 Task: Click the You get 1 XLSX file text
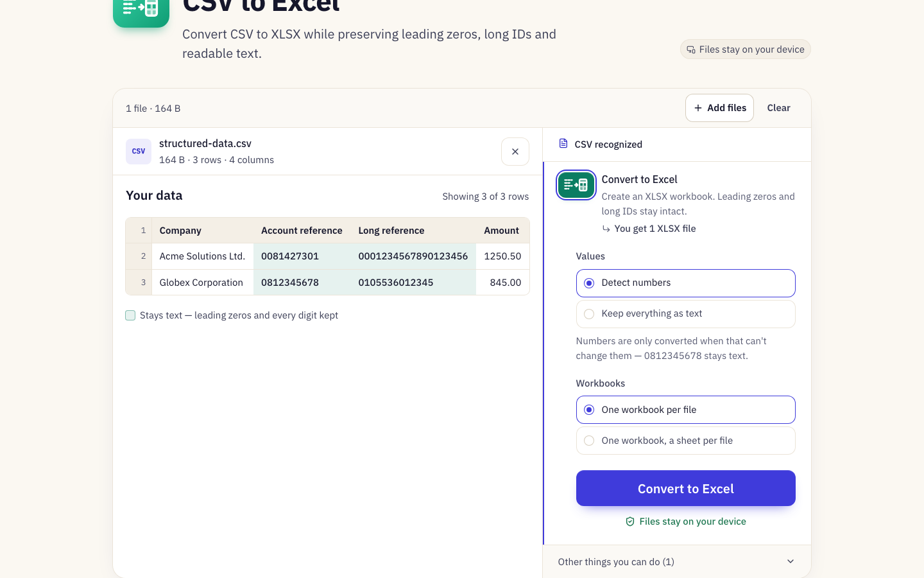tap(655, 229)
